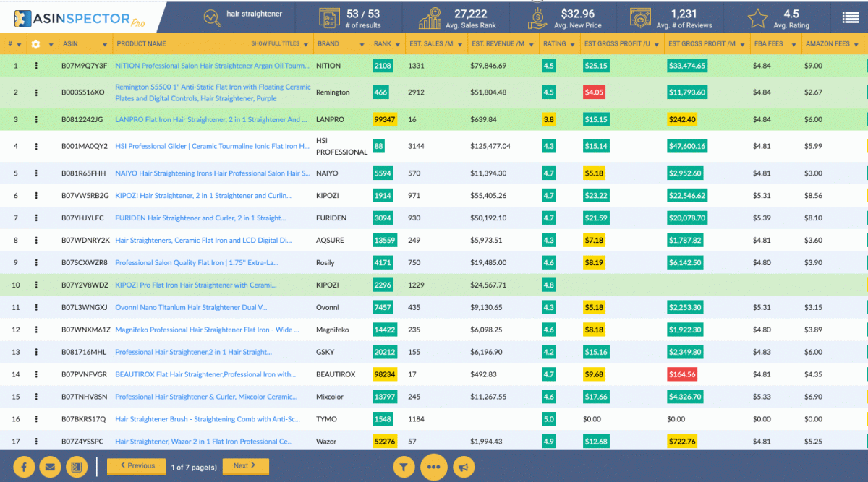Image resolution: width=868 pixels, height=482 pixels.
Task: Click the Next page button
Action: [245, 467]
